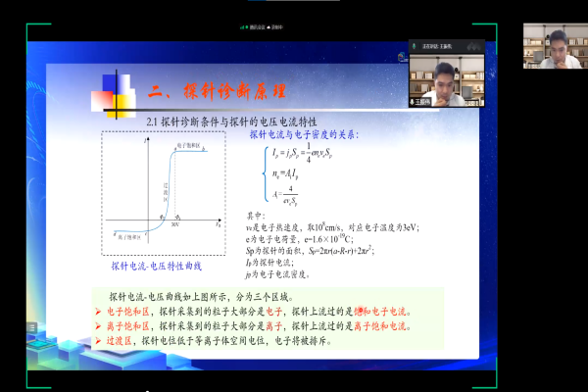Viewport: 588px width, 392px height.
Task: Click the blue heading 探针电流与电子密度的关系
Action: coord(305,134)
